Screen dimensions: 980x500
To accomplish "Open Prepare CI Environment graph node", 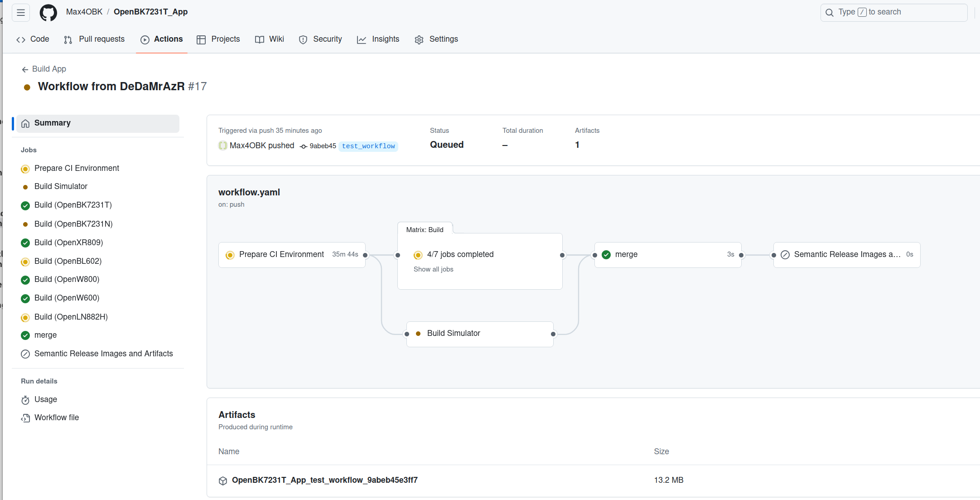I will [292, 255].
